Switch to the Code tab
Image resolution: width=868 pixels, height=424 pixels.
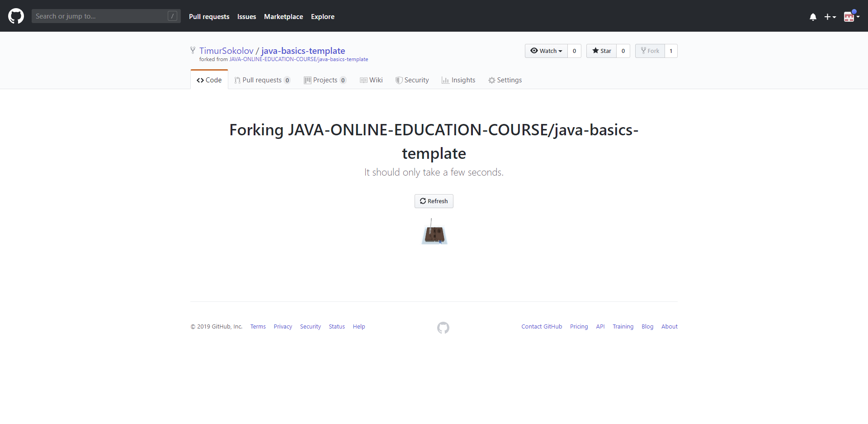click(x=209, y=80)
